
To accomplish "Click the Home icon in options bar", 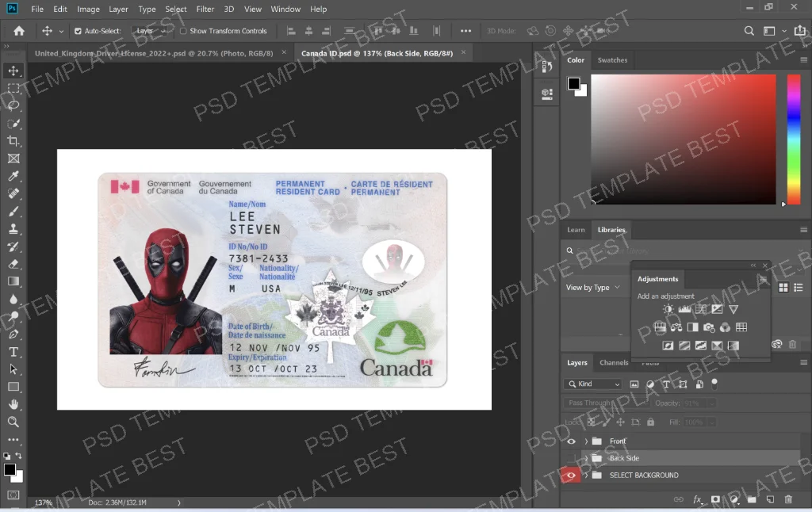I will click(19, 31).
